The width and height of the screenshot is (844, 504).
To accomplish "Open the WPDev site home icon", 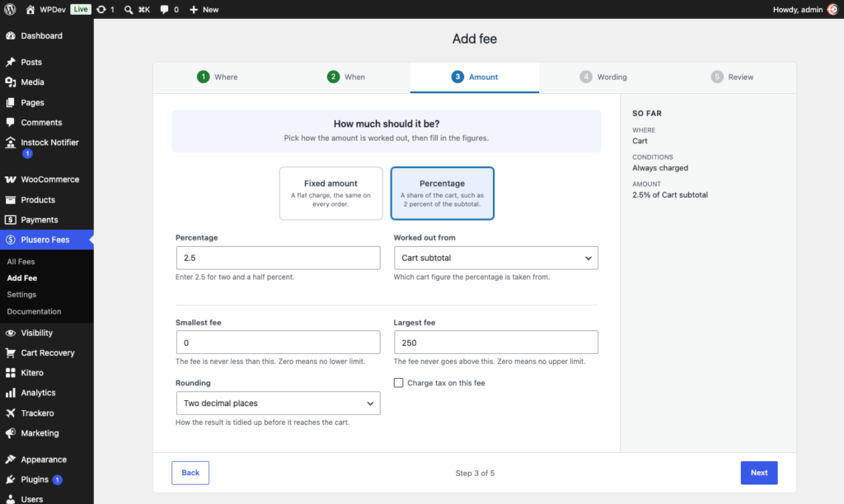I will (30, 10).
